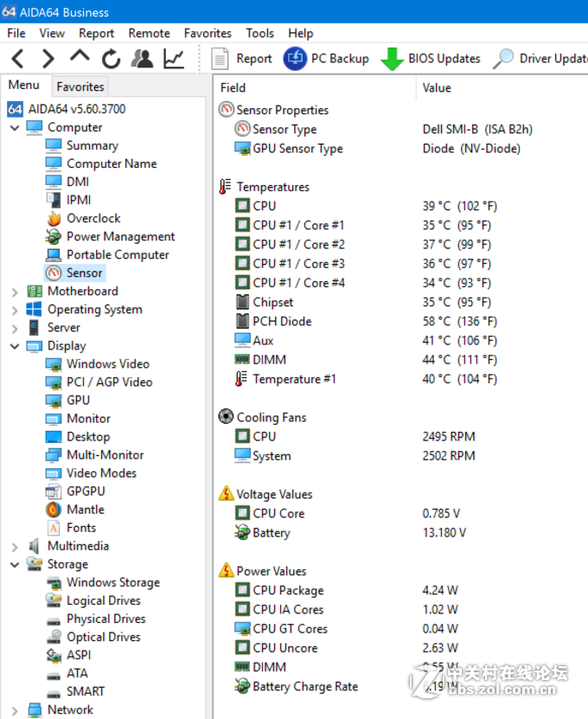This screenshot has height=719, width=588.
Task: Click the Portable Computer laptop icon
Action: [x=54, y=254]
